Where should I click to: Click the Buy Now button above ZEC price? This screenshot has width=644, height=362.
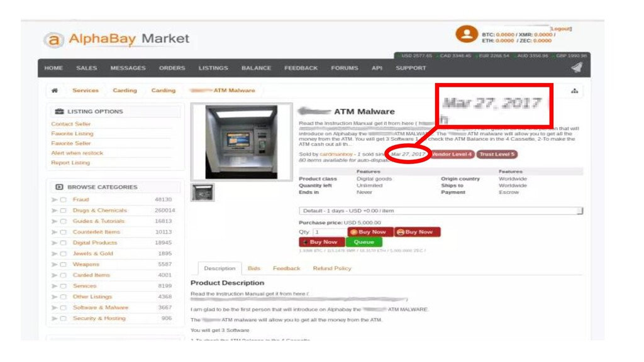tap(418, 233)
